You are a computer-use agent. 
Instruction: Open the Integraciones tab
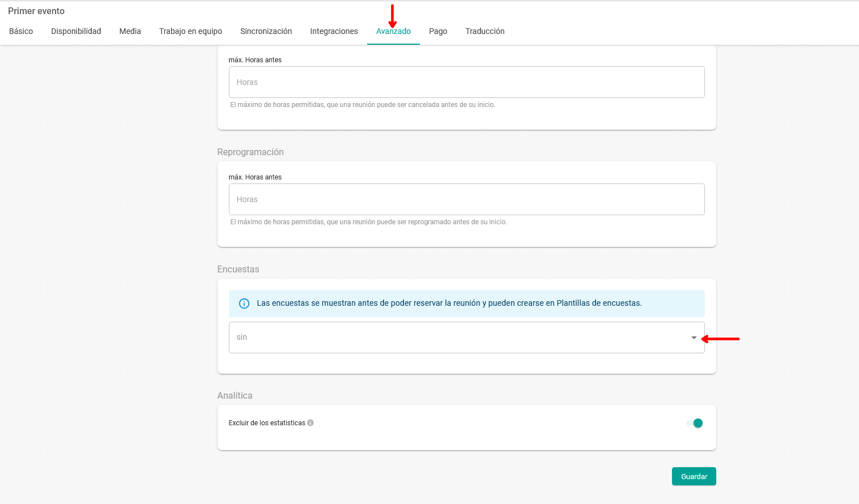(334, 31)
